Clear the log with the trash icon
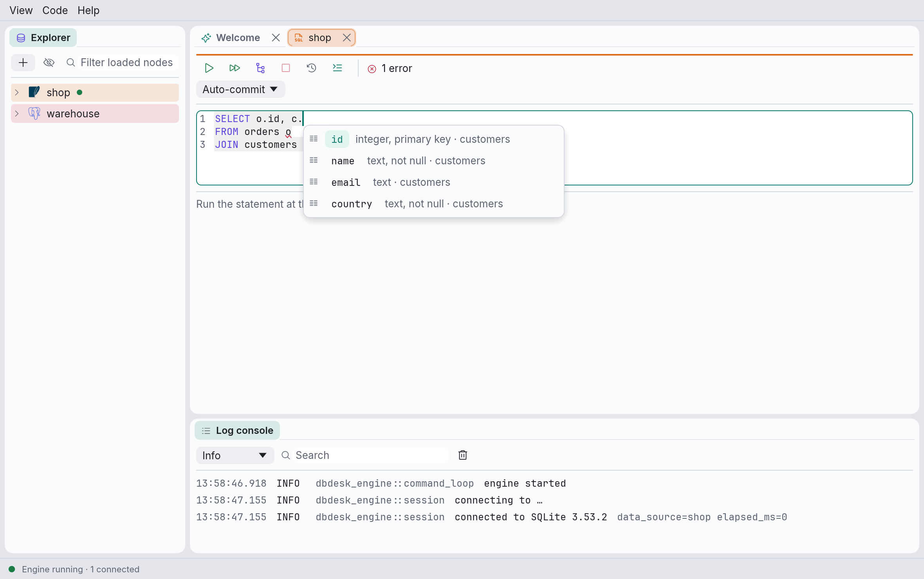Viewport: 924px width, 579px height. (x=463, y=455)
